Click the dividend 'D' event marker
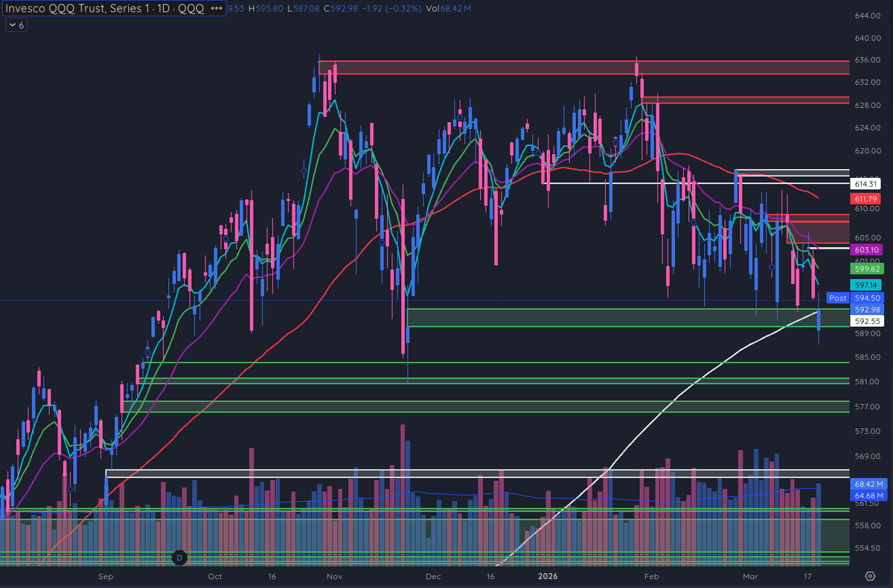The image size is (893, 588). [179, 557]
